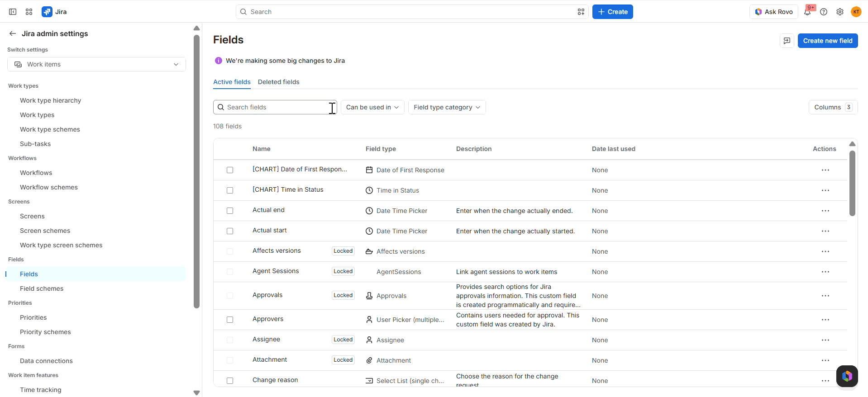Open the settings gear icon
The image size is (868, 397).
(840, 12)
